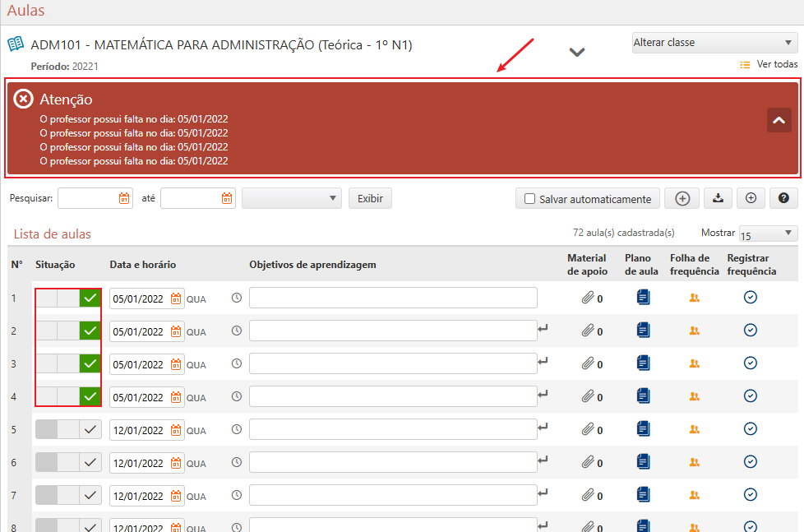
Task: Open the empty filter dropdown beside Exibir
Action: (292, 198)
